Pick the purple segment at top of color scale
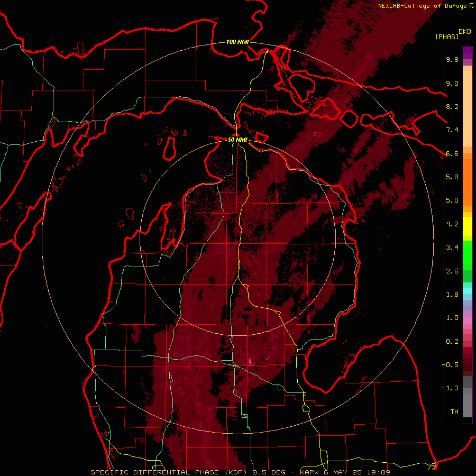The image size is (476, 476). coord(467,53)
